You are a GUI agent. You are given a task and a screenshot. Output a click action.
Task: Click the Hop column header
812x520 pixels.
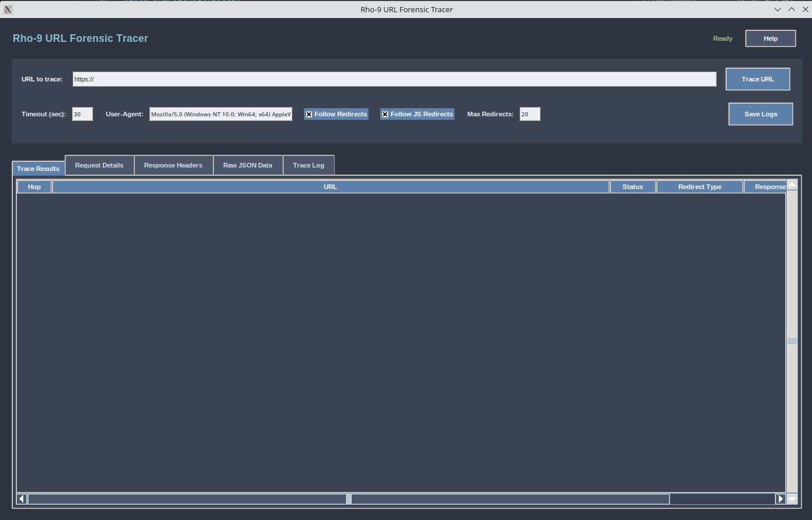[34, 186]
